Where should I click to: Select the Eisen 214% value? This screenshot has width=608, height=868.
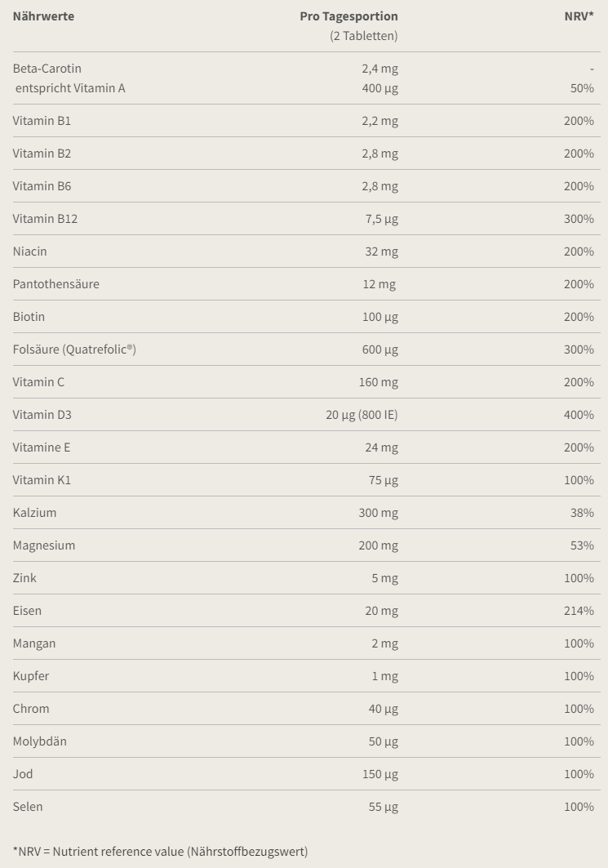(579, 611)
